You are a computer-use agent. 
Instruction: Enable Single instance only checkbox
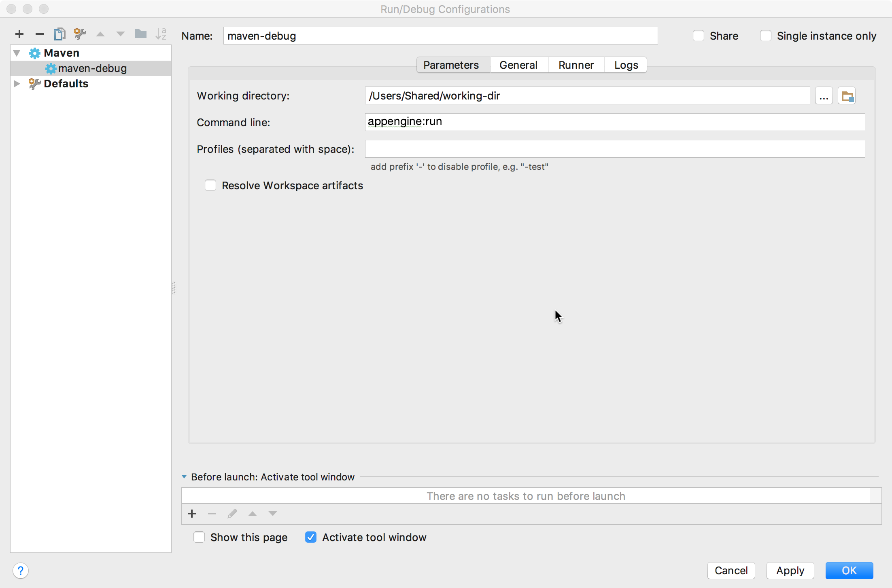point(765,36)
